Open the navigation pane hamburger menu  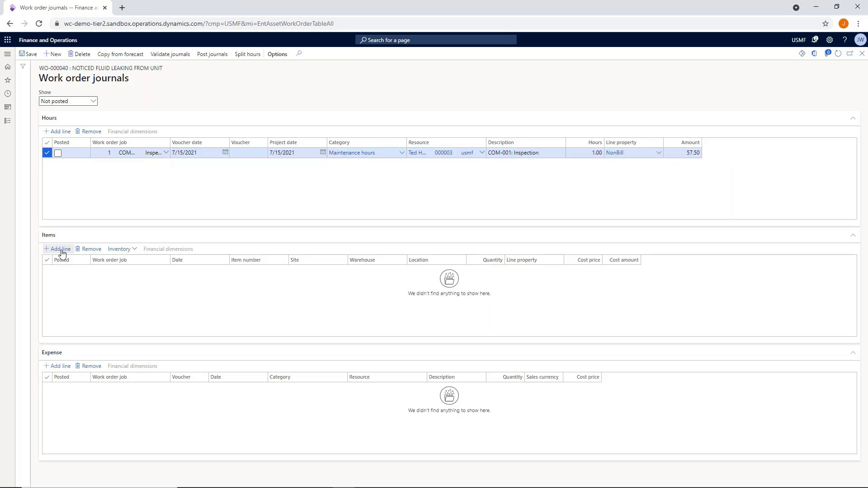click(x=8, y=54)
